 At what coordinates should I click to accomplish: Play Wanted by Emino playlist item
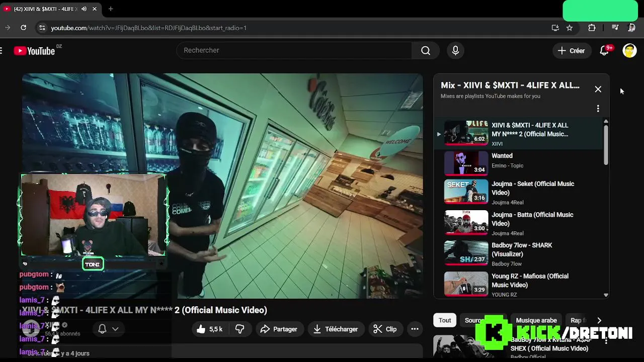click(518, 162)
